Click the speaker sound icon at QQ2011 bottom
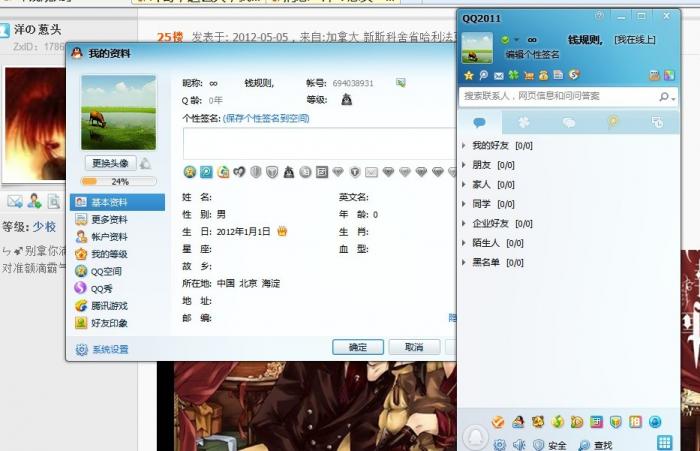This screenshot has height=451, width=700. (x=519, y=444)
